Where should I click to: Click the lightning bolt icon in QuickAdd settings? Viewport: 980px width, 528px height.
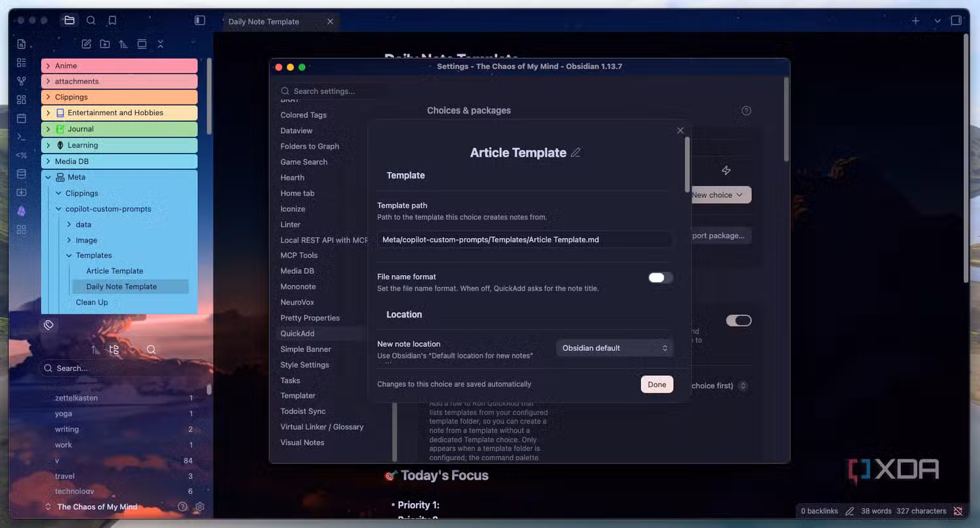point(726,170)
